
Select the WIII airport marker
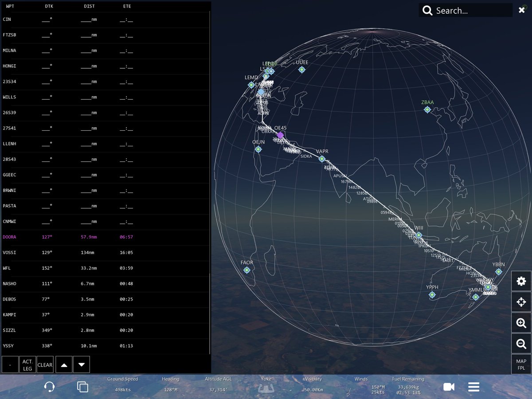coord(419,235)
